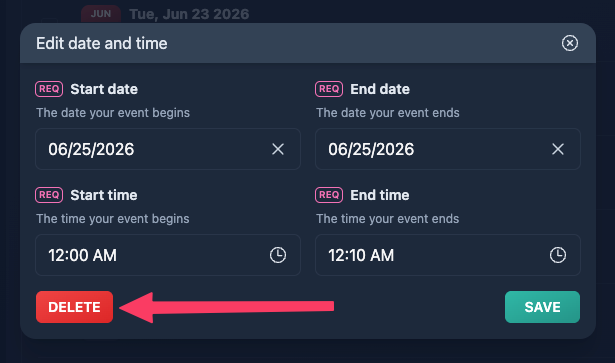Edit the End date 06/25/2026 field
615x363 pixels.
coord(448,149)
